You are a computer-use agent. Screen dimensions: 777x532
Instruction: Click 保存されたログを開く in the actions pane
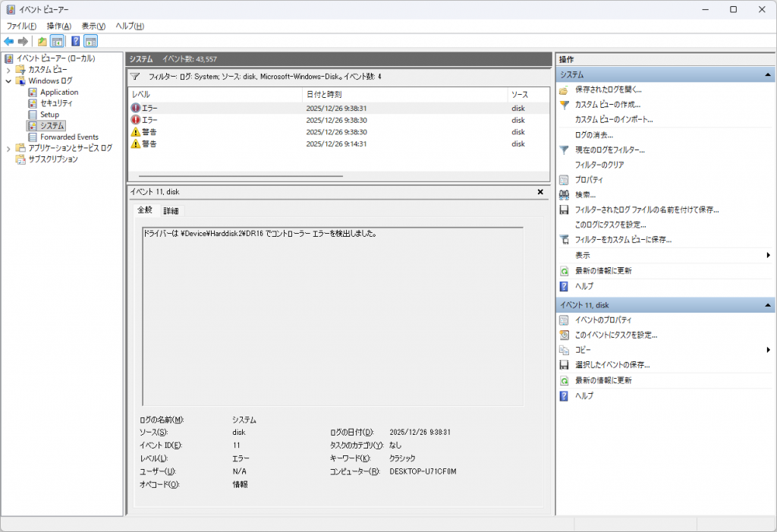coord(608,90)
